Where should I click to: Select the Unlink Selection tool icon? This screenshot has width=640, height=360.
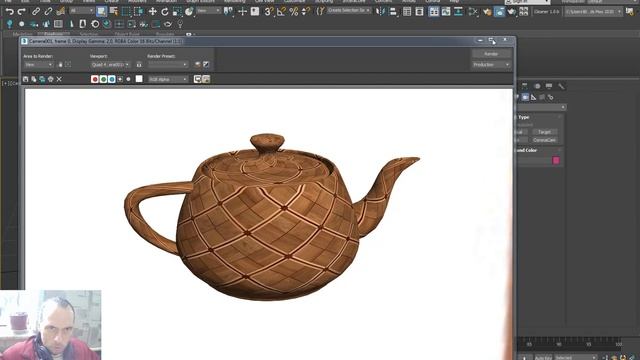point(48,11)
